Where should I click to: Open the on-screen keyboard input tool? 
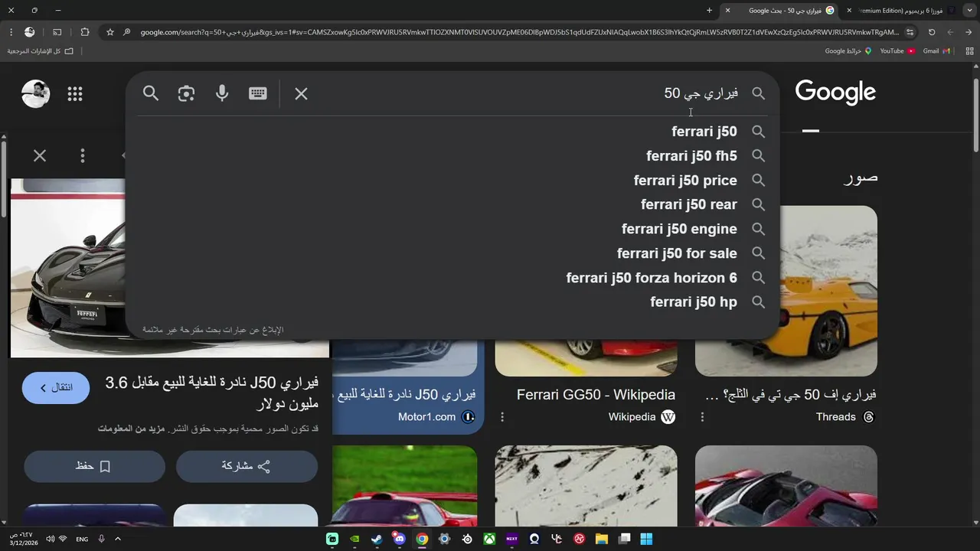point(258,93)
